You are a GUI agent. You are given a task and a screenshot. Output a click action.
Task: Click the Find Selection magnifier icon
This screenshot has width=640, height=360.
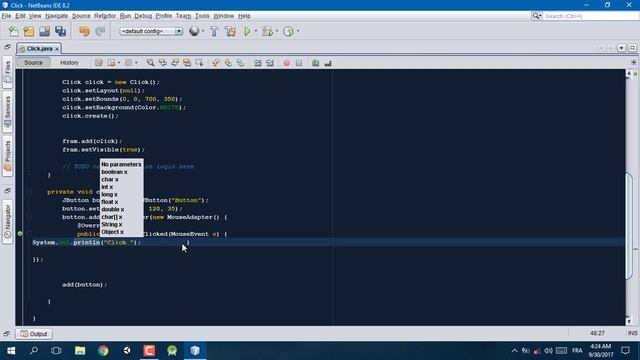click(x=150, y=63)
